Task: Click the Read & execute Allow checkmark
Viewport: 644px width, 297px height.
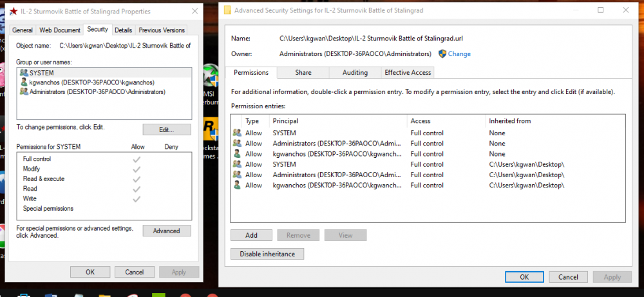Action: tap(137, 178)
